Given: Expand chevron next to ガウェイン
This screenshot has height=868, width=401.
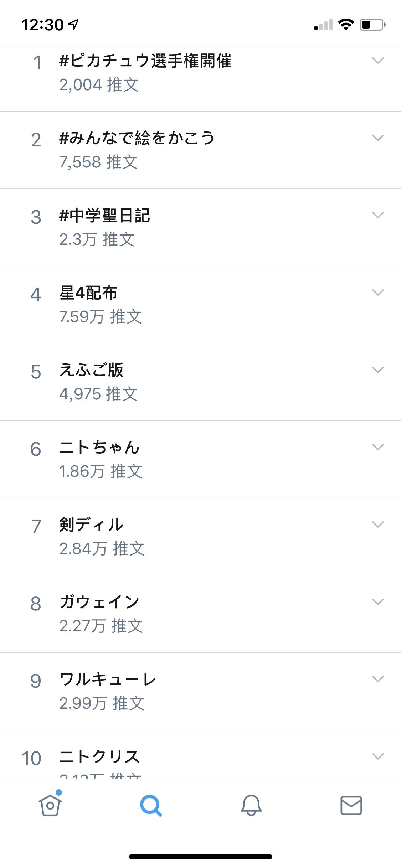Looking at the screenshot, I should point(378,601).
